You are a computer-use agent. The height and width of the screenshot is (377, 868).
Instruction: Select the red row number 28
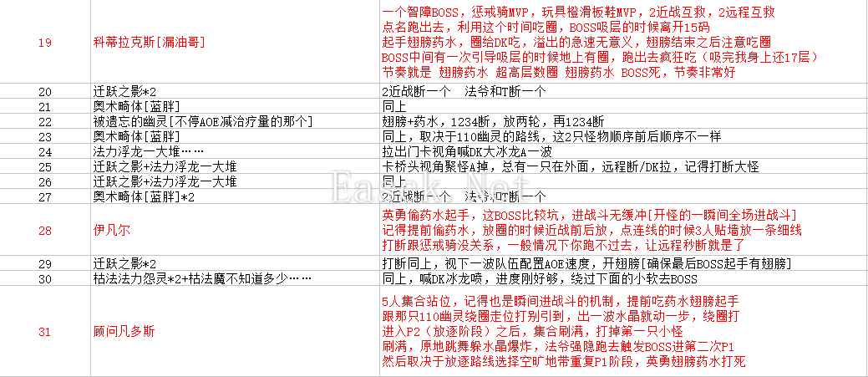coord(44,231)
